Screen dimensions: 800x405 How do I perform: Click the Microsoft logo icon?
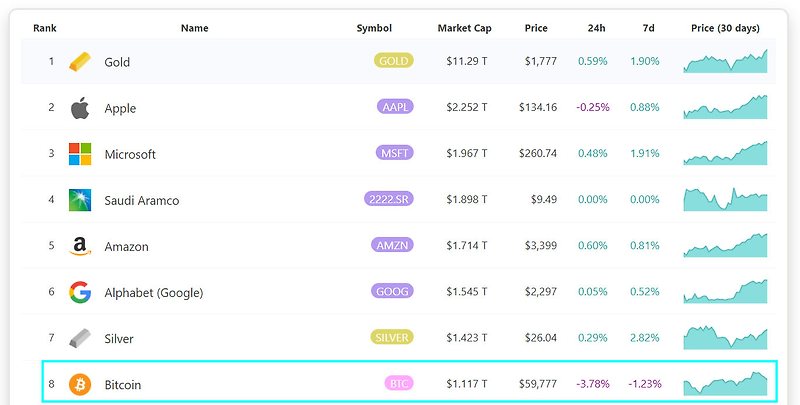(80, 154)
